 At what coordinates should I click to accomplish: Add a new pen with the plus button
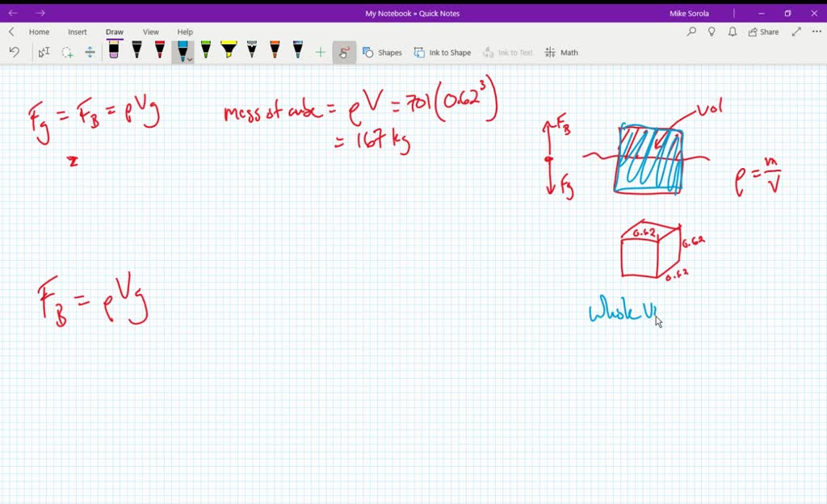click(x=319, y=51)
